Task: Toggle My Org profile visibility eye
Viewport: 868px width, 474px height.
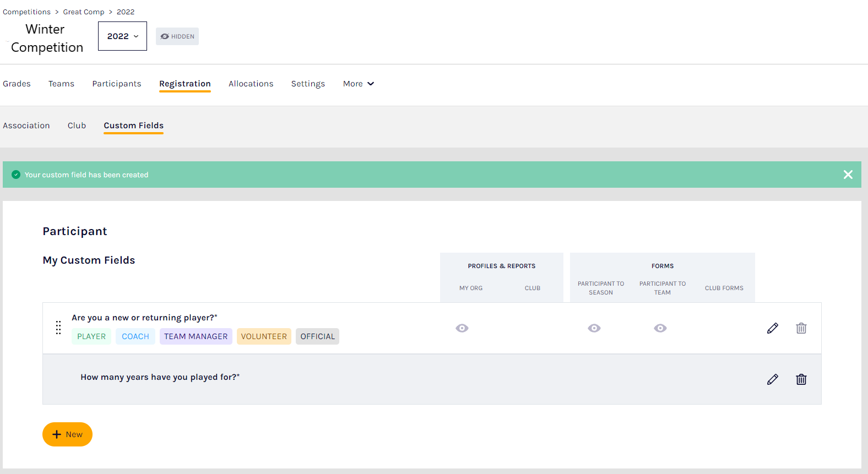Action: pyautogui.click(x=462, y=328)
